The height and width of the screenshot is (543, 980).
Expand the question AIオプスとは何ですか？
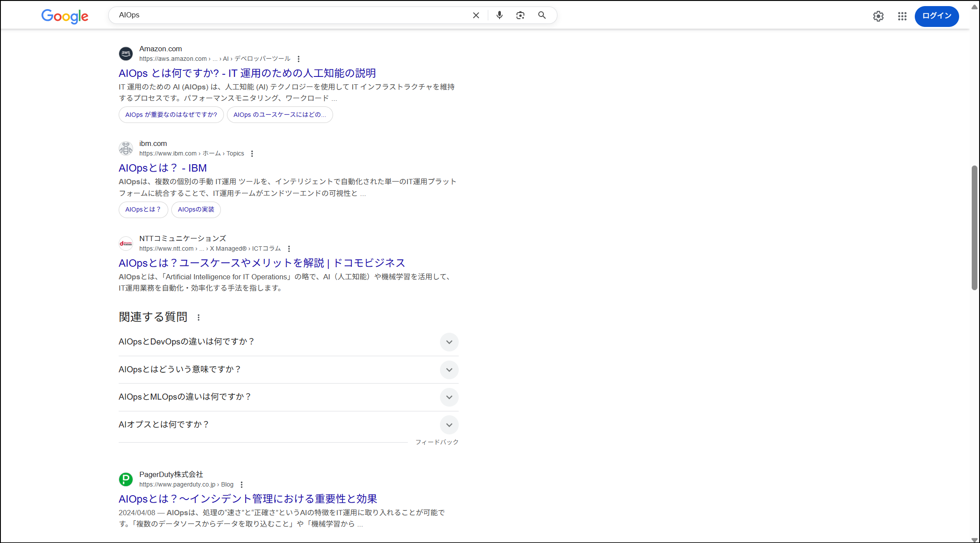(x=449, y=425)
